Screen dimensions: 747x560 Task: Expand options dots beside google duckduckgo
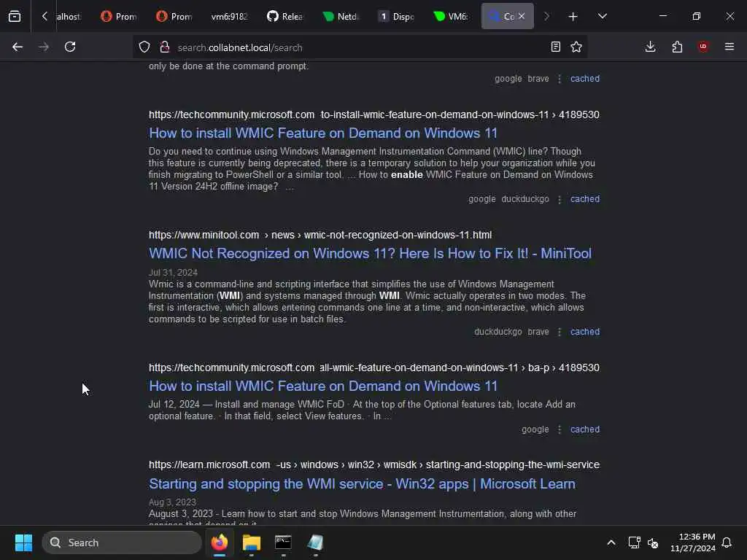click(x=560, y=199)
